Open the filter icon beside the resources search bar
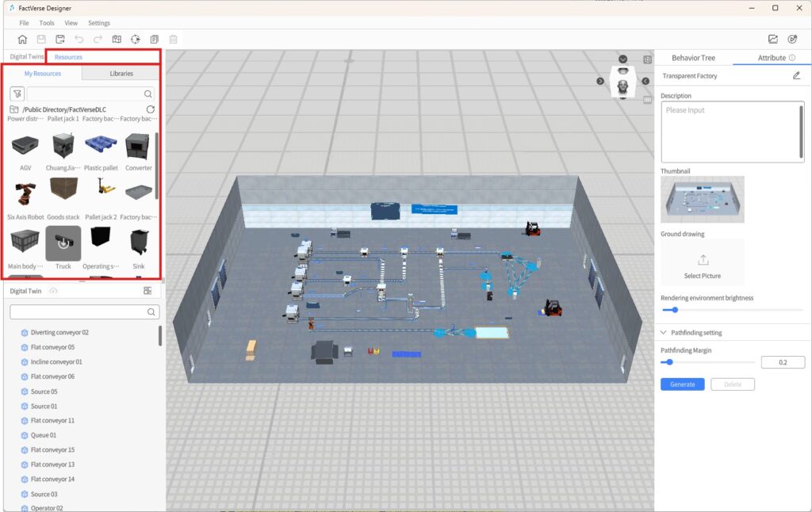 pyautogui.click(x=17, y=94)
